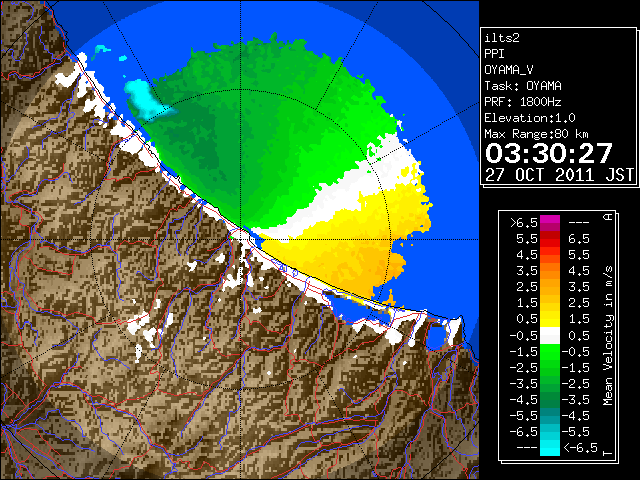The height and width of the screenshot is (480, 640).
Task: Select the 'Task: OYAMA' line
Action: (x=523, y=86)
